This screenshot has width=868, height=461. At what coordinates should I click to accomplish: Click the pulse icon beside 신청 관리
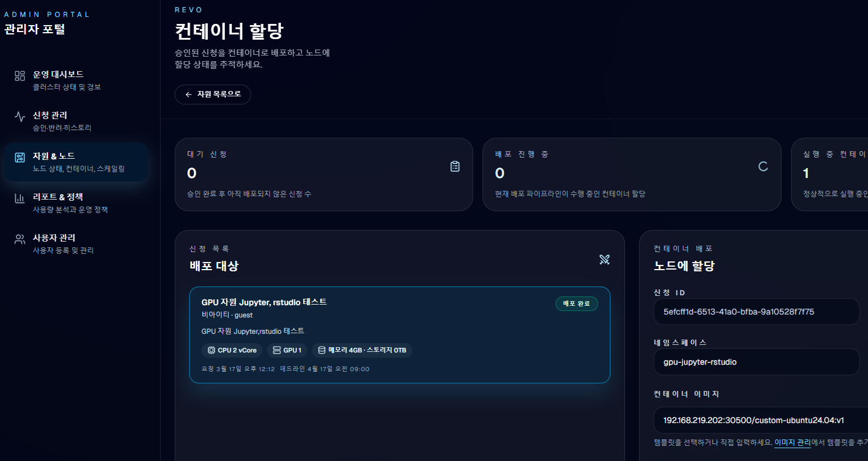(19, 116)
